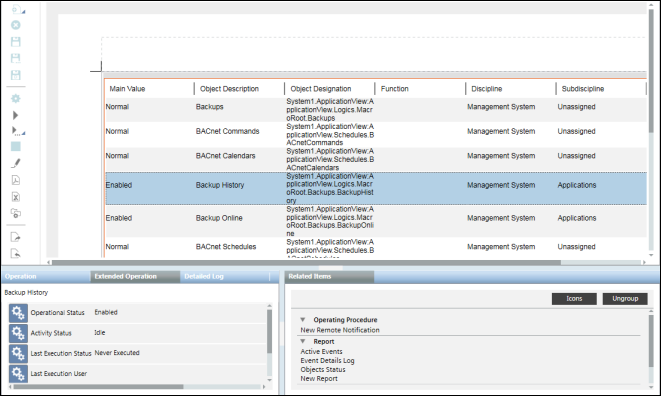Open the Event Details Log link
The width and height of the screenshot is (661, 396).
[x=328, y=361]
